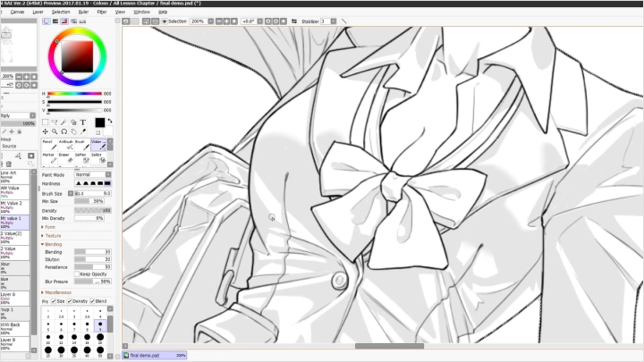Image resolution: width=644 pixels, height=362 pixels.
Task: Open the layer blend mode dropdown
Action: click(18, 115)
